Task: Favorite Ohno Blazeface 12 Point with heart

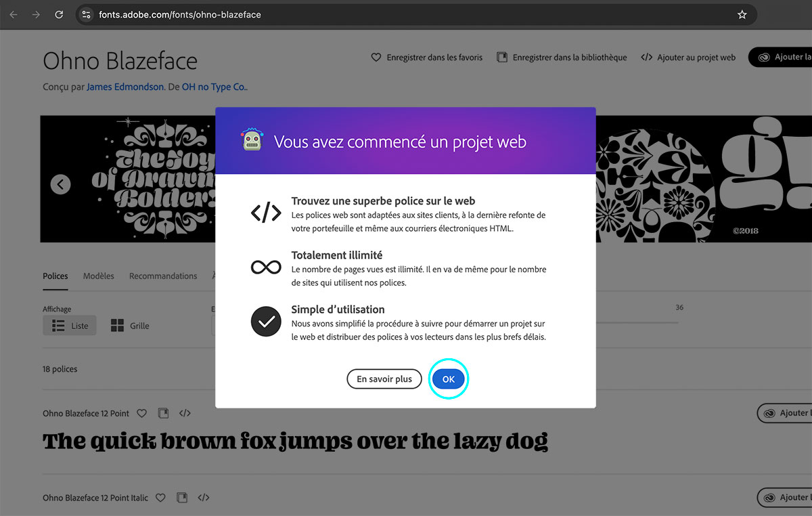Action: click(x=141, y=413)
